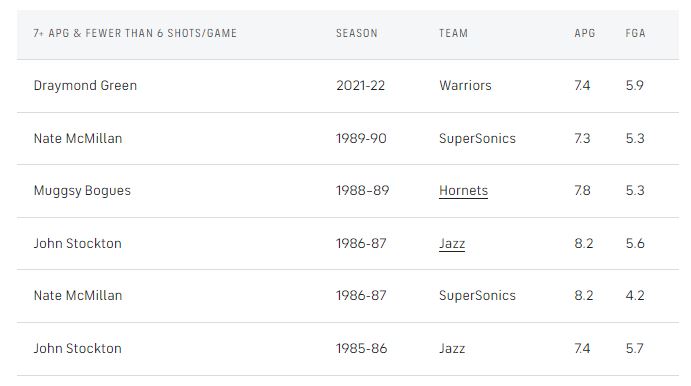Click the 7.8 APG value for Bogues
Image resolution: width=691 pixels, height=386 pixels.
(x=582, y=190)
